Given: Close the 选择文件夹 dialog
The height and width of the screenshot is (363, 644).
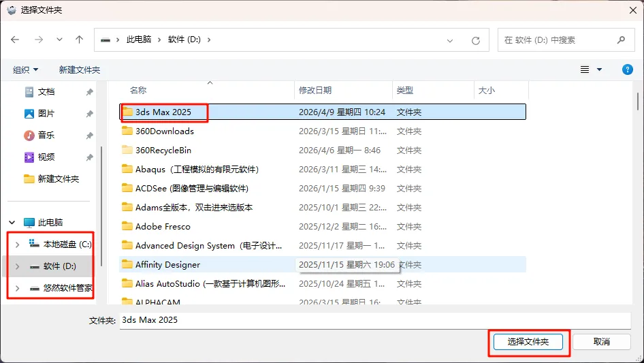Looking at the screenshot, I should (x=633, y=10).
